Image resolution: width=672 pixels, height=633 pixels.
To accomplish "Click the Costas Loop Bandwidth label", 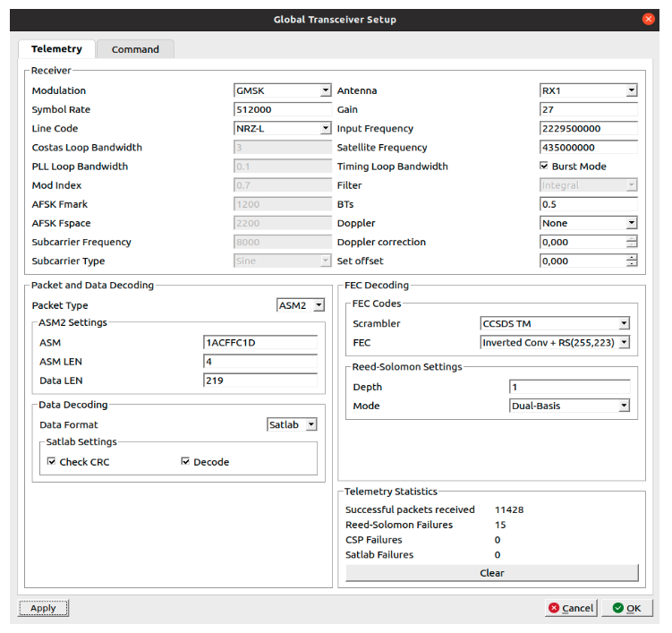I will tap(87, 148).
